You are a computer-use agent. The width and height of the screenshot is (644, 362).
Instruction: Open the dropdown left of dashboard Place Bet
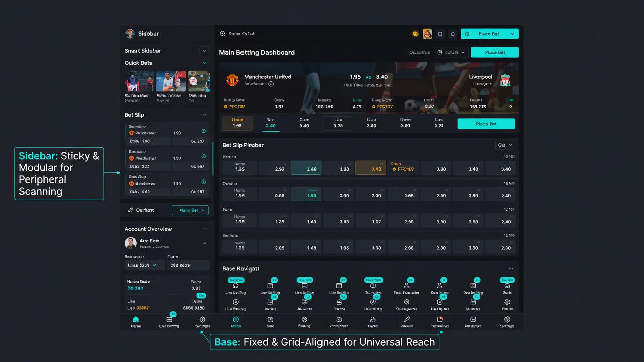(451, 52)
